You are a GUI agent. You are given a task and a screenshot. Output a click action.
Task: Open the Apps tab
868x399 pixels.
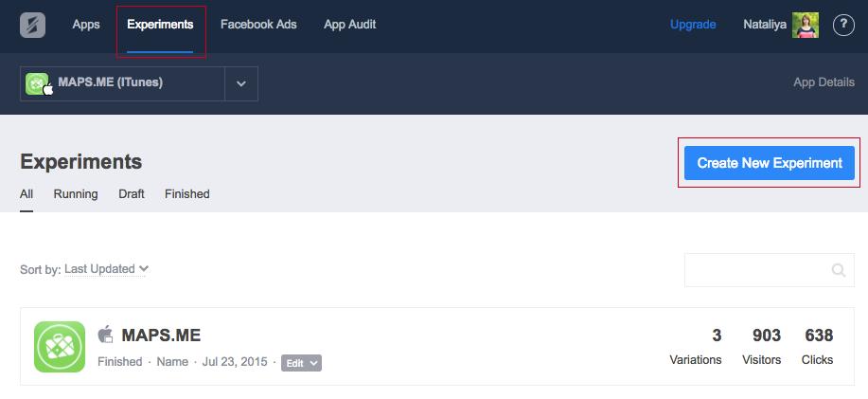(86, 25)
